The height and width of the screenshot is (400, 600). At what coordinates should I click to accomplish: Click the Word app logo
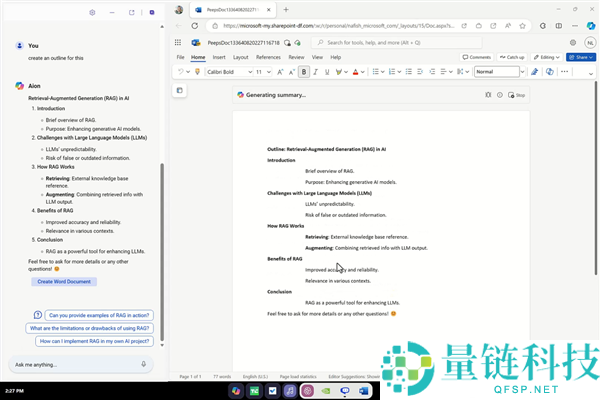click(196, 42)
